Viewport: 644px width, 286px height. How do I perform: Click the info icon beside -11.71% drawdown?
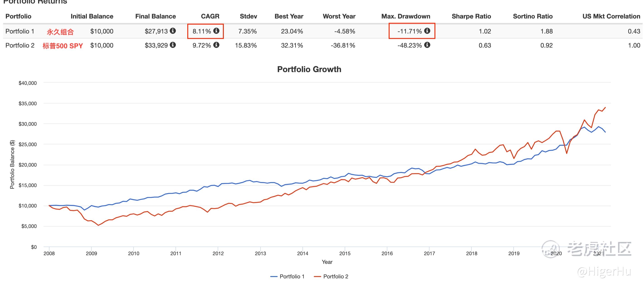[427, 31]
